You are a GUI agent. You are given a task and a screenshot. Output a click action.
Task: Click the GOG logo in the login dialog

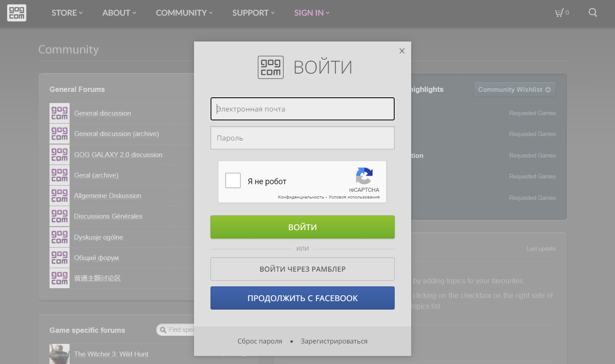(271, 67)
